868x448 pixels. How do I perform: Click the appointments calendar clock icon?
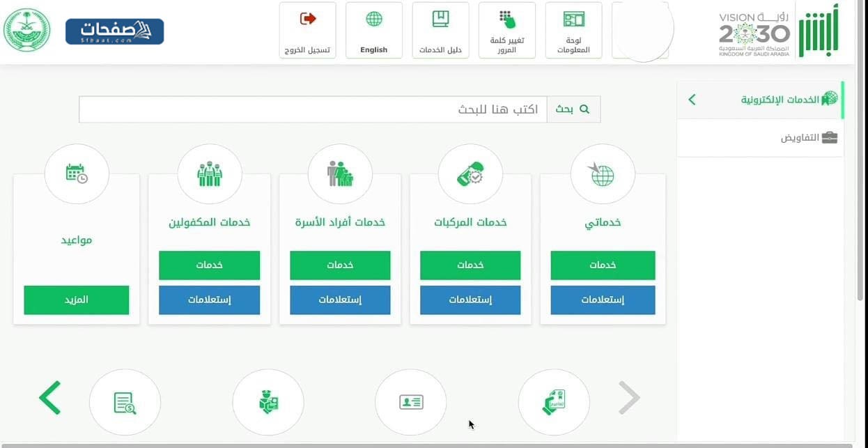click(77, 174)
